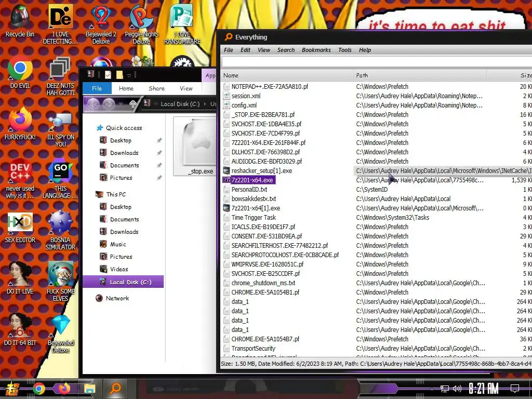Open the Quick Access Toolbar dropdown arrow
The width and height of the screenshot is (532, 399).
pyautogui.click(x=129, y=75)
